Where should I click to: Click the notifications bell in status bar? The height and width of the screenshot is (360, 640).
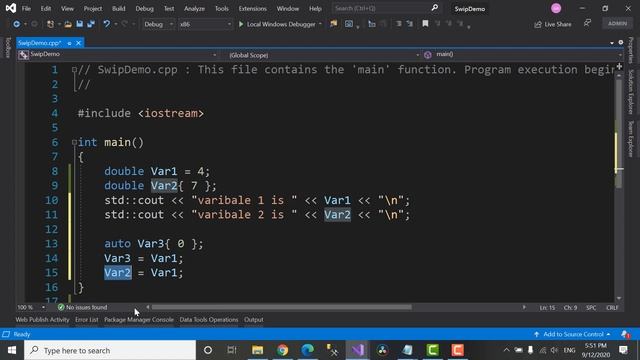coord(625,334)
